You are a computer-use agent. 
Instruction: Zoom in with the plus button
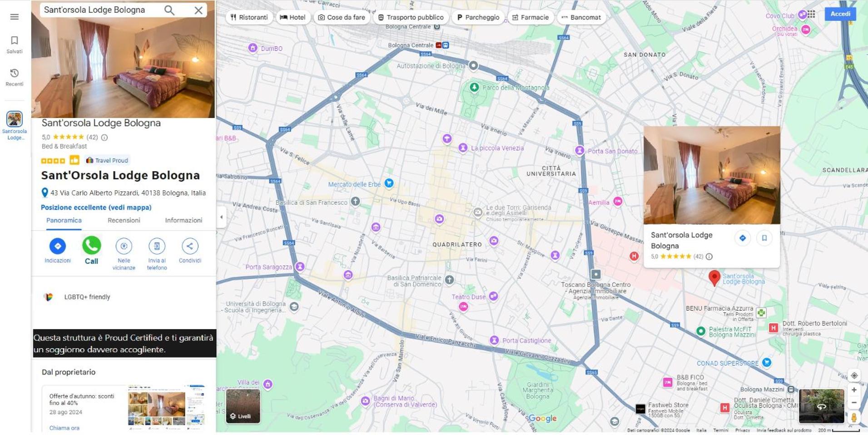pyautogui.click(x=854, y=390)
